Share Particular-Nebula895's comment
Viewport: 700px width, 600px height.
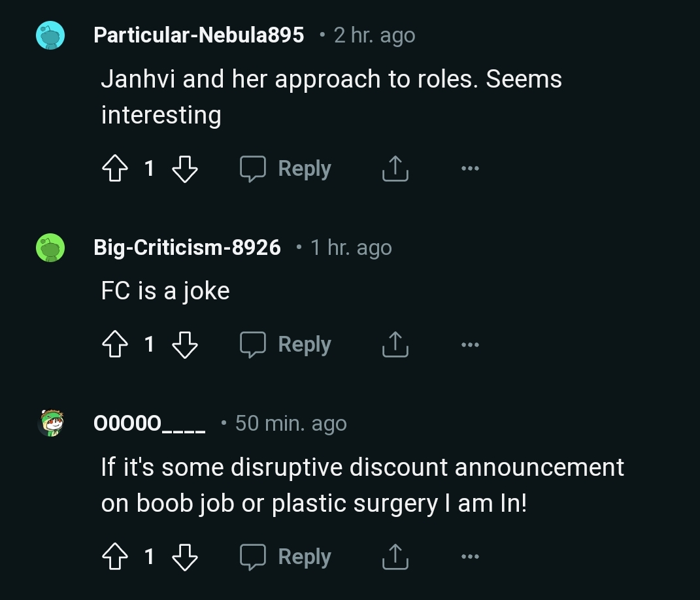pos(395,169)
